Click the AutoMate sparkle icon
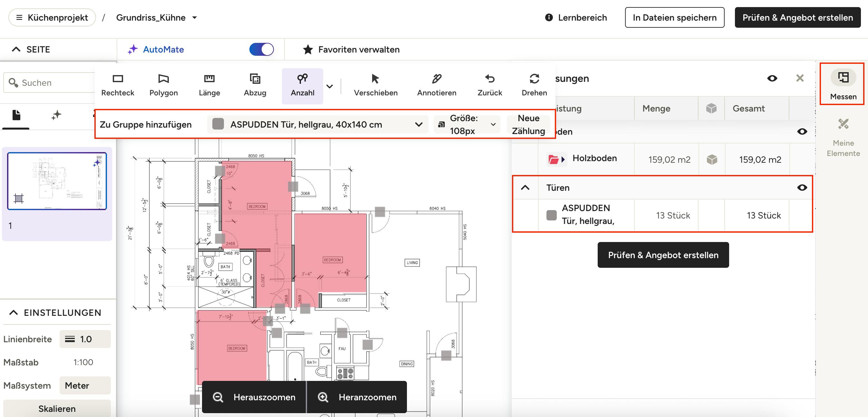 [133, 49]
